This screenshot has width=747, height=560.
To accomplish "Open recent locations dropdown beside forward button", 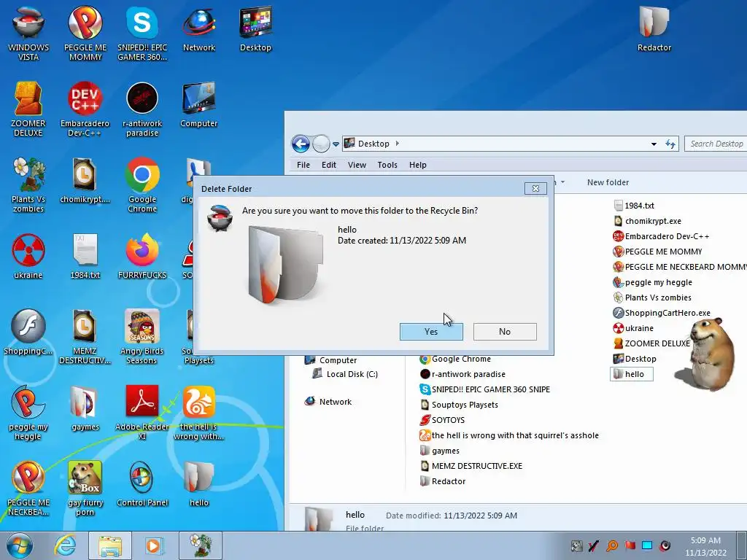I will click(x=336, y=144).
